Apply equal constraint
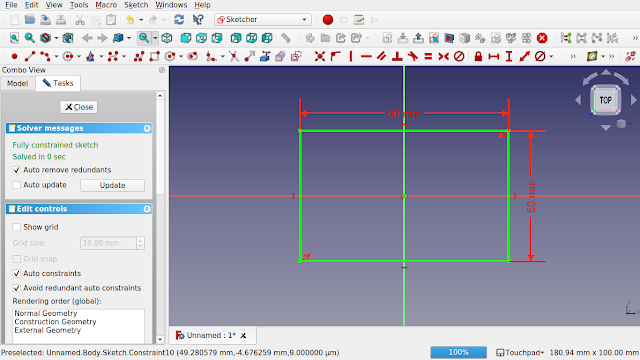This screenshot has width=640, height=360. tap(428, 56)
